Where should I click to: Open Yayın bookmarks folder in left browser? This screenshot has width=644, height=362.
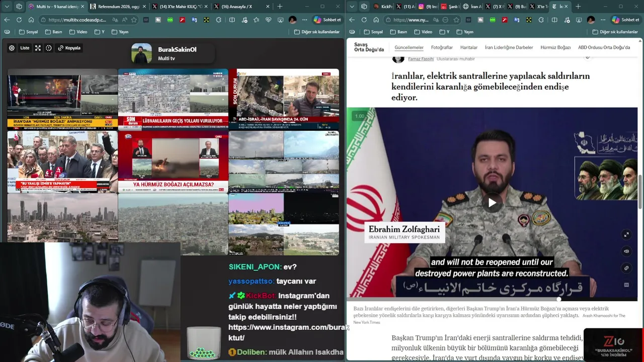coord(120,32)
